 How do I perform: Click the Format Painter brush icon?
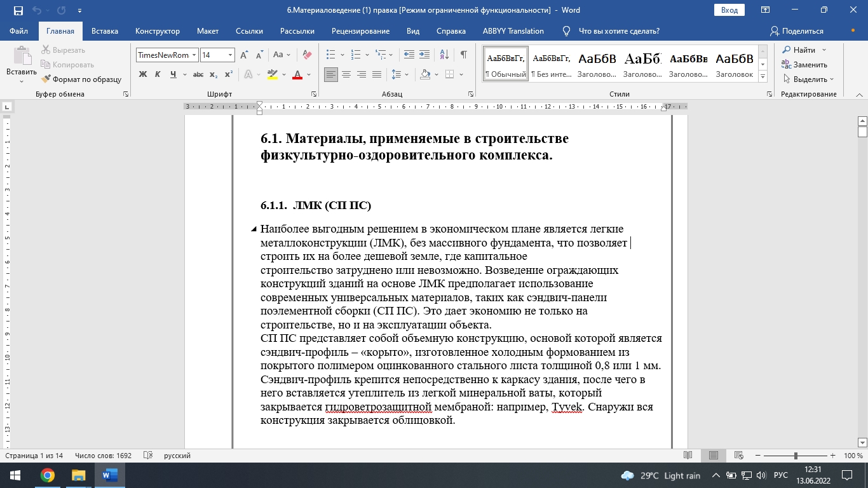pyautogui.click(x=46, y=79)
